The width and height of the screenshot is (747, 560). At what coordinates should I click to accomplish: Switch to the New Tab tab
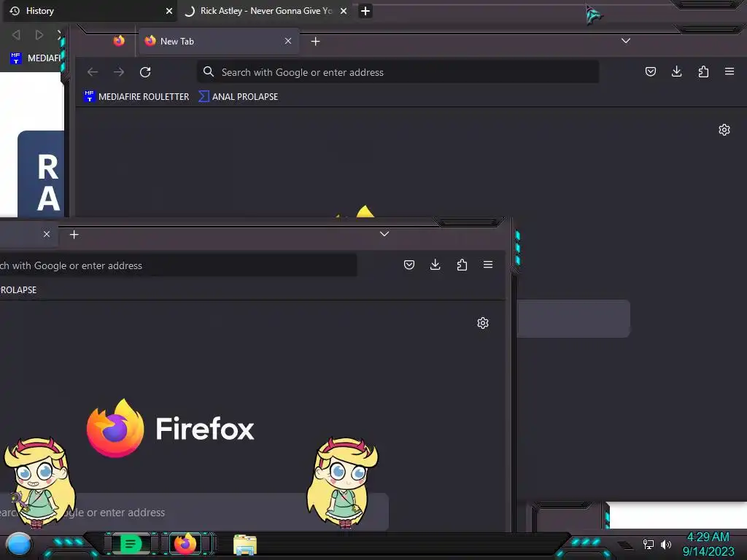pyautogui.click(x=219, y=41)
